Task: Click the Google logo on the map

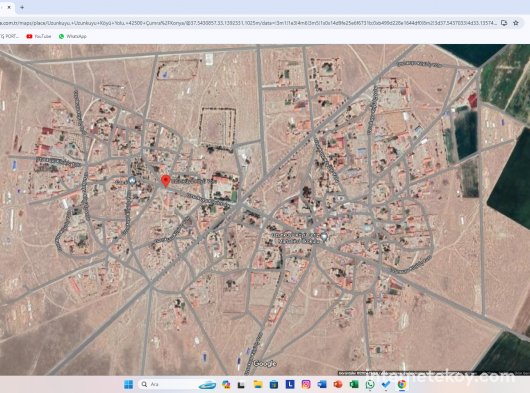Action: (x=265, y=364)
